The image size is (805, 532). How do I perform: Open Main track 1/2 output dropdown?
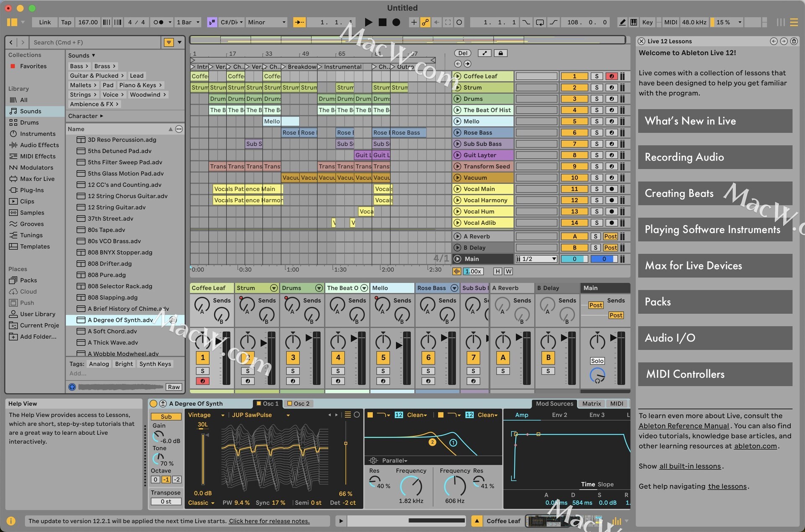(536, 259)
